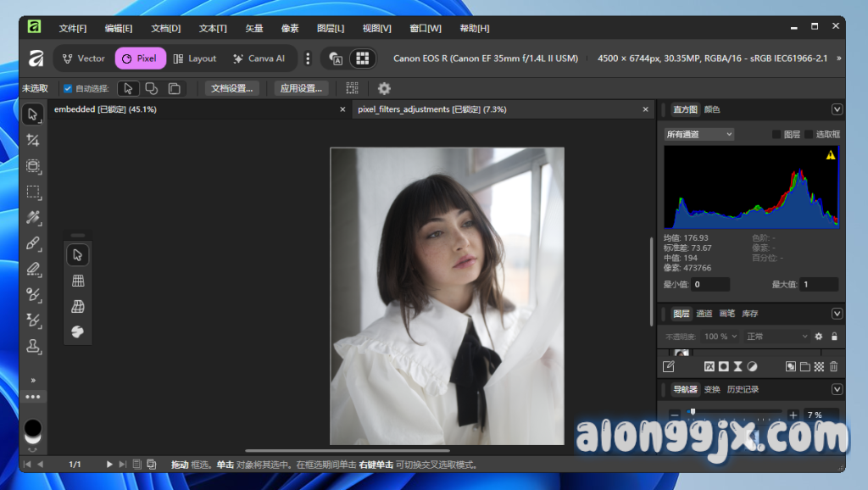
Task: Open the 所有通道 channel dropdown
Action: 699,134
